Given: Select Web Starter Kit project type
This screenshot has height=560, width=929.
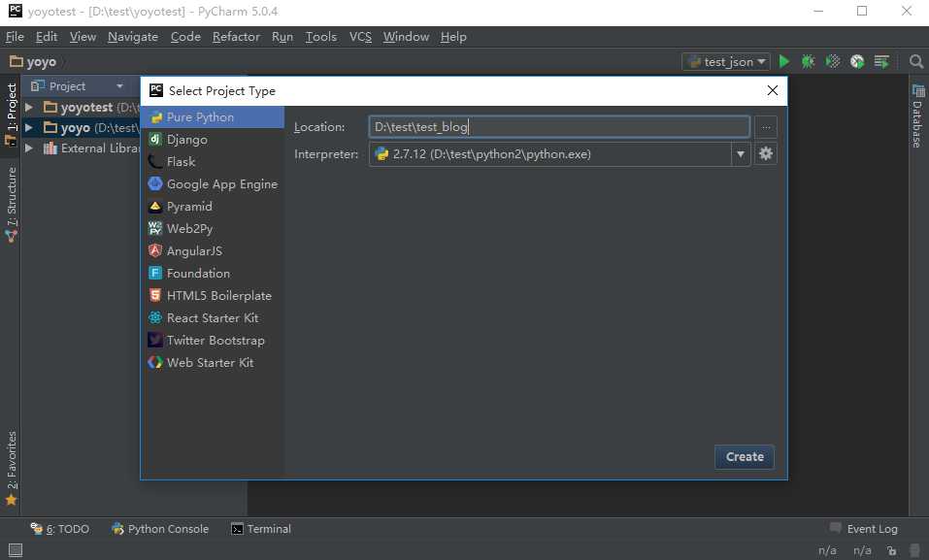Looking at the screenshot, I should point(213,363).
